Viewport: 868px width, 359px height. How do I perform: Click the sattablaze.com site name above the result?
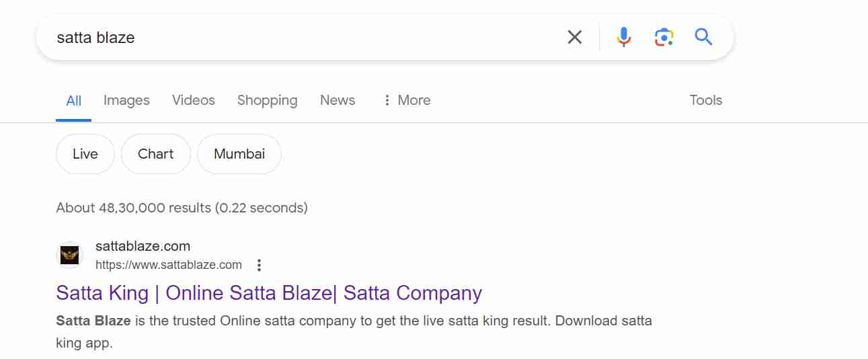(143, 246)
